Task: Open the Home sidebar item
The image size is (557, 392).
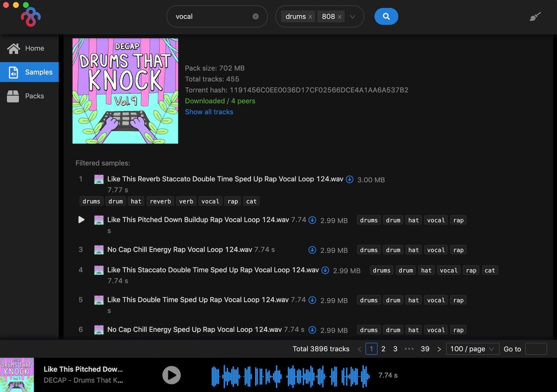Action: click(29, 48)
